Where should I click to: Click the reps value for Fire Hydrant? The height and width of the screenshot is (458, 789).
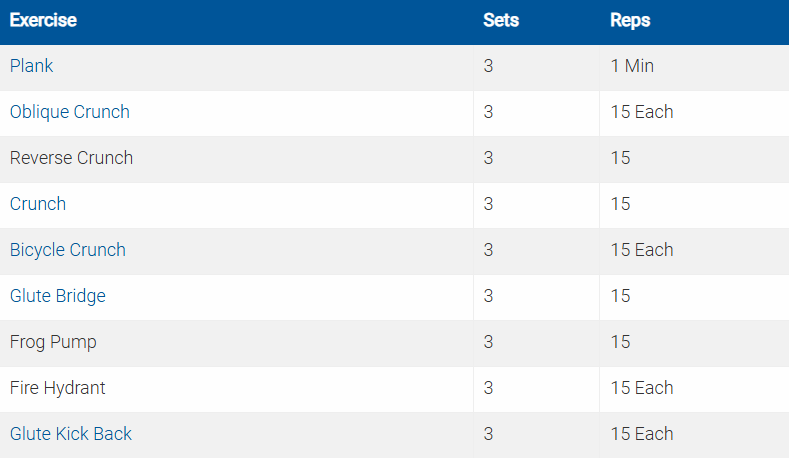pyautogui.click(x=642, y=388)
